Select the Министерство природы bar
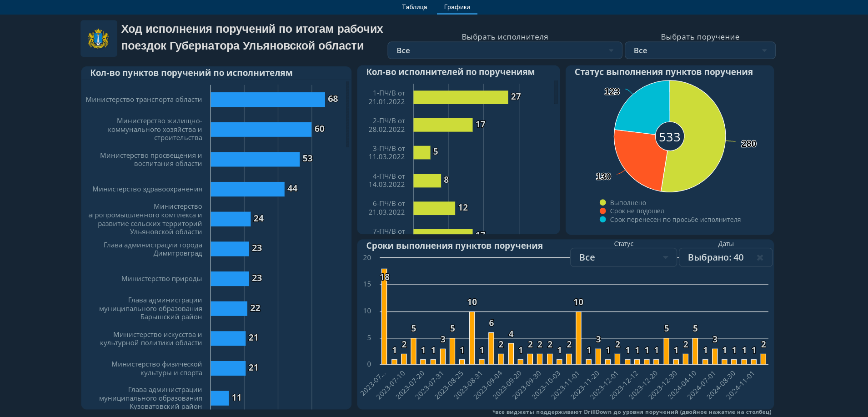This screenshot has height=417, width=868. (230, 279)
